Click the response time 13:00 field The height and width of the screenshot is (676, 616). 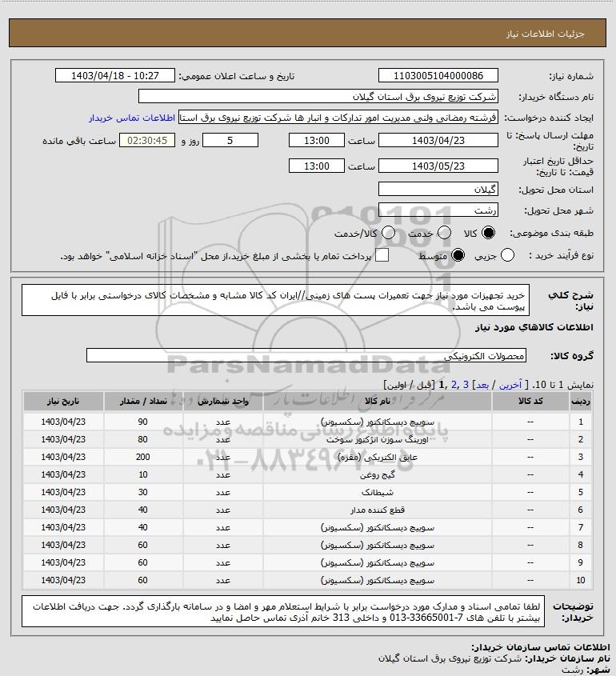click(317, 140)
